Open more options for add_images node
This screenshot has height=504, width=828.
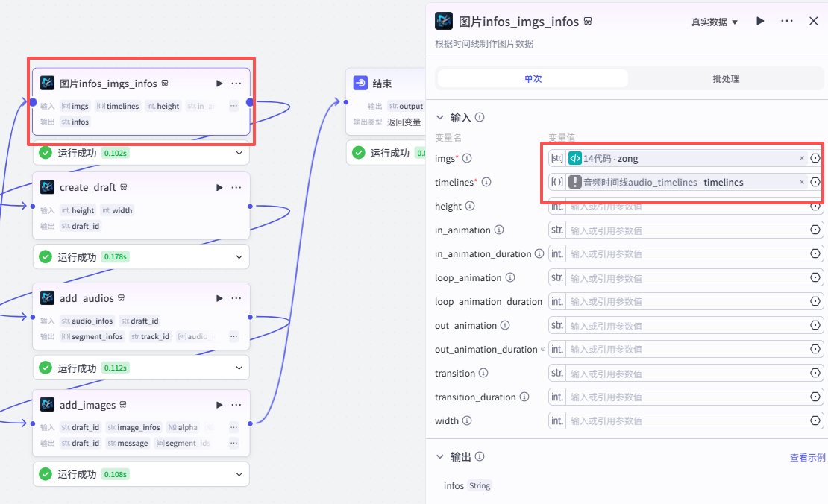coord(236,405)
